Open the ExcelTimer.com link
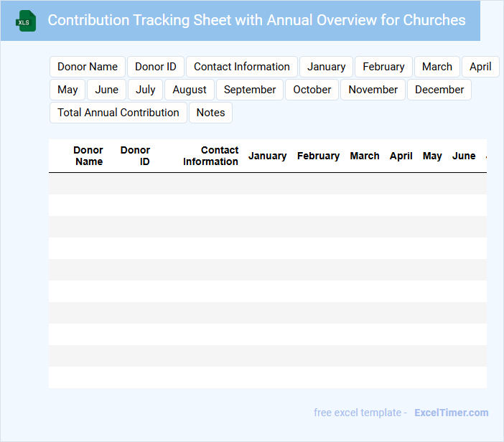The width and height of the screenshot is (504, 442). (x=451, y=413)
